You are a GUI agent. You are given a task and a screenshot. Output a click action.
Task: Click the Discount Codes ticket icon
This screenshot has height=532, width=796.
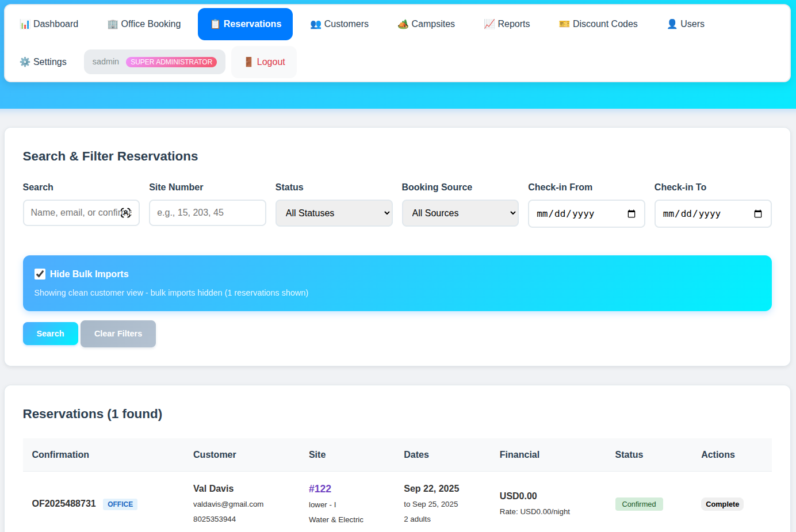[x=564, y=24]
